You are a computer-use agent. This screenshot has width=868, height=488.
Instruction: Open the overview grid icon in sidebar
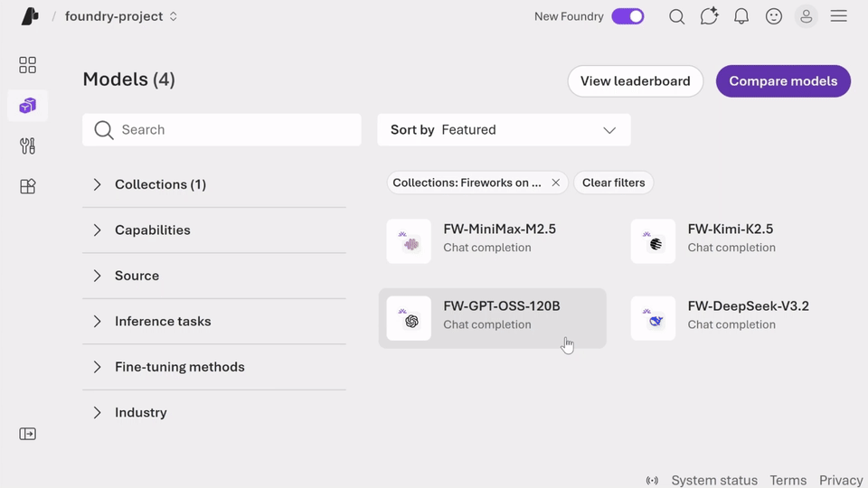[28, 65]
